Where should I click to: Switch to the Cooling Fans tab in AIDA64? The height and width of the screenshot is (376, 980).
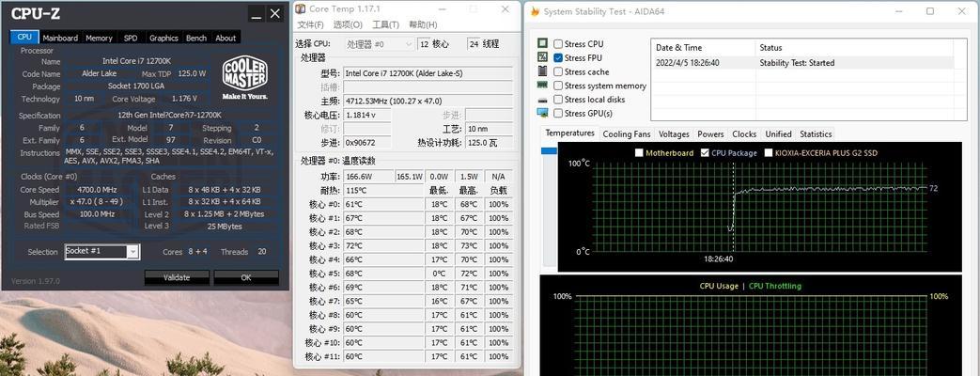click(627, 133)
